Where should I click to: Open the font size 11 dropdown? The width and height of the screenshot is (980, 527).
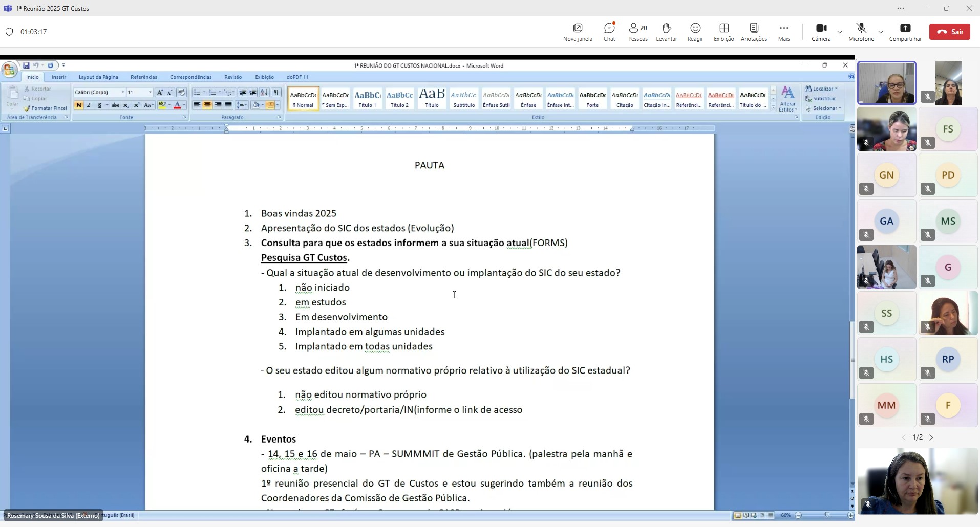pos(150,92)
